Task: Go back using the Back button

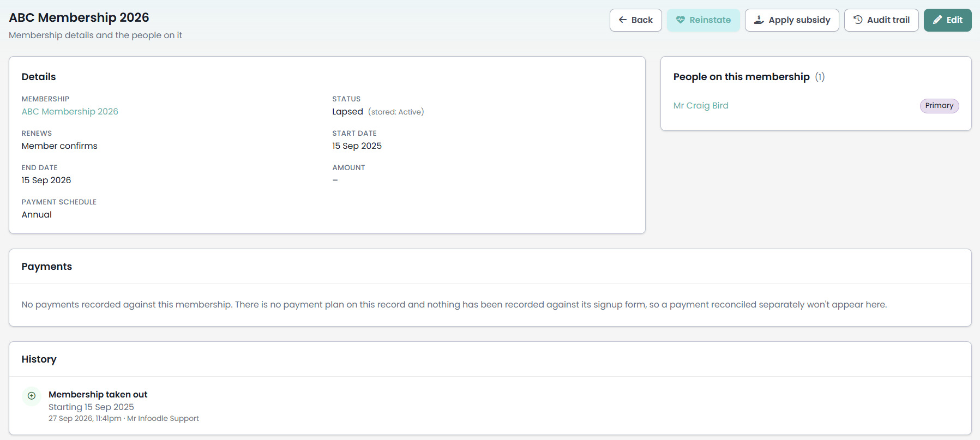Action: click(x=636, y=20)
